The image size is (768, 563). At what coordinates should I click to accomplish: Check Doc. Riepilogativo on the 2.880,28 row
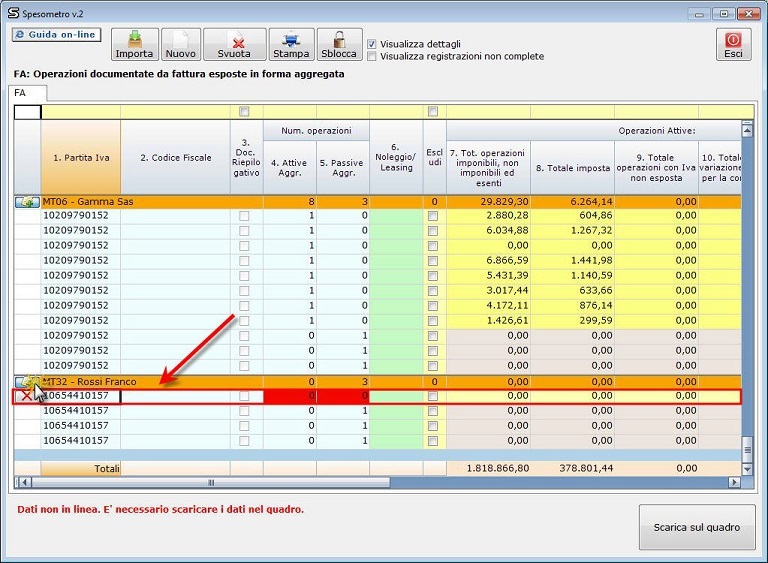click(x=244, y=216)
